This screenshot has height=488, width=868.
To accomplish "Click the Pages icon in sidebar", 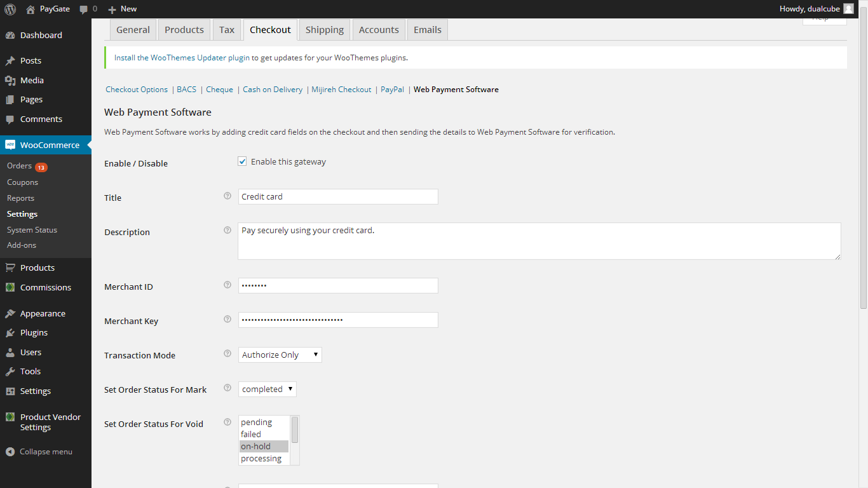I will 10,100.
